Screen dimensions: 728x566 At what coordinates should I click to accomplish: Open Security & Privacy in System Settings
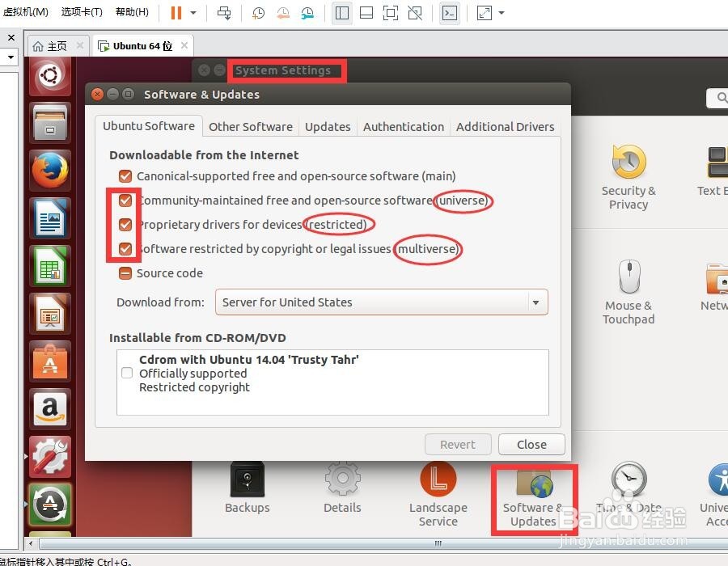[x=629, y=178]
